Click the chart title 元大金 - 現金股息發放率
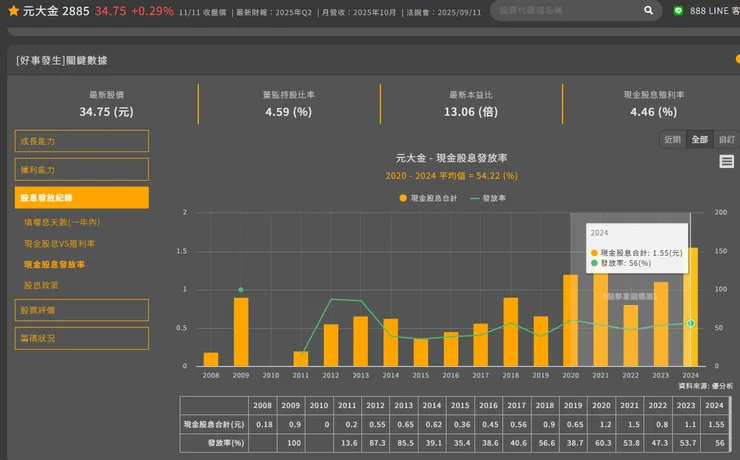 click(452, 158)
